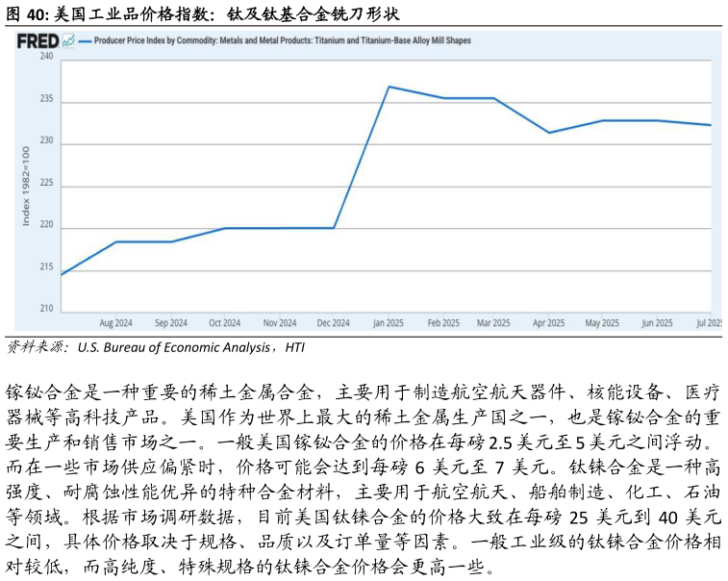Click the May 2025 data point on the line
The width and height of the screenshot is (728, 581).
pos(602,120)
